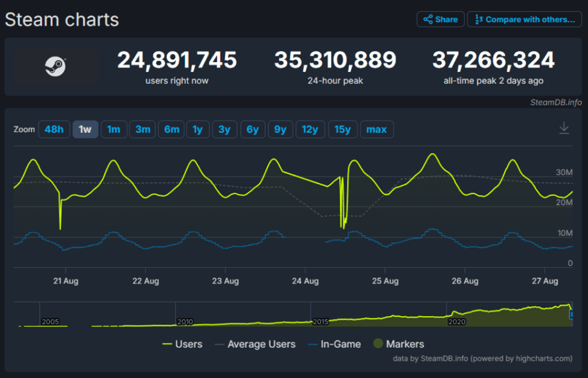The width and height of the screenshot is (588, 378).
Task: Set zoom to 15y
Action: click(343, 129)
